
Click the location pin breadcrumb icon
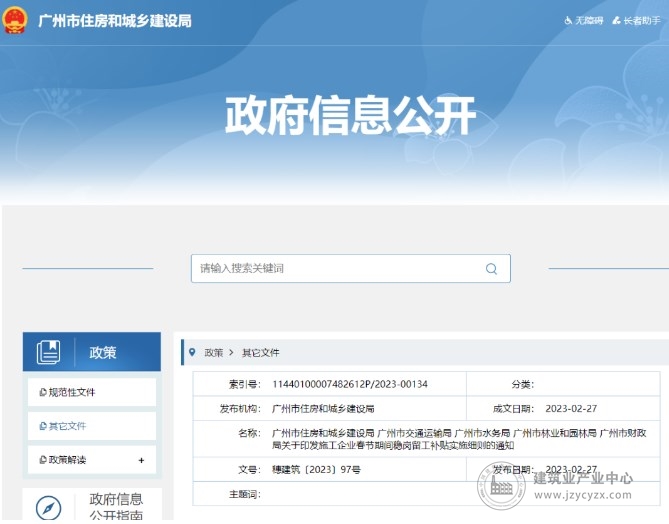(192, 352)
